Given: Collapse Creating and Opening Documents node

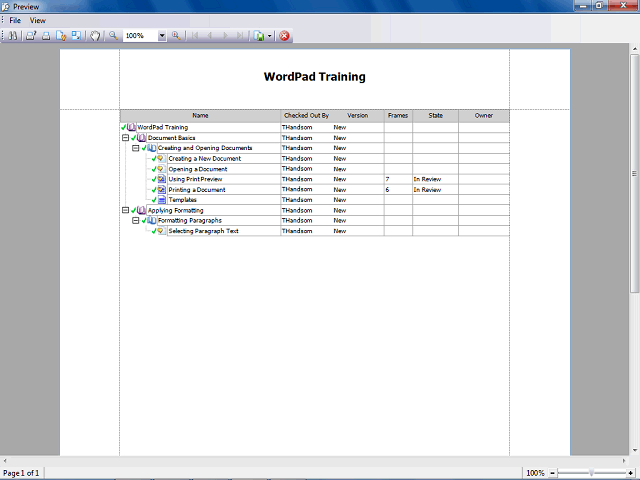Looking at the screenshot, I should tap(136, 148).
